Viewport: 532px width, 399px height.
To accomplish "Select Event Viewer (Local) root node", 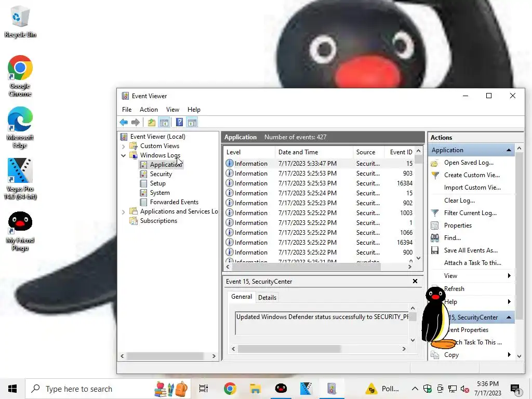I will tap(158, 137).
